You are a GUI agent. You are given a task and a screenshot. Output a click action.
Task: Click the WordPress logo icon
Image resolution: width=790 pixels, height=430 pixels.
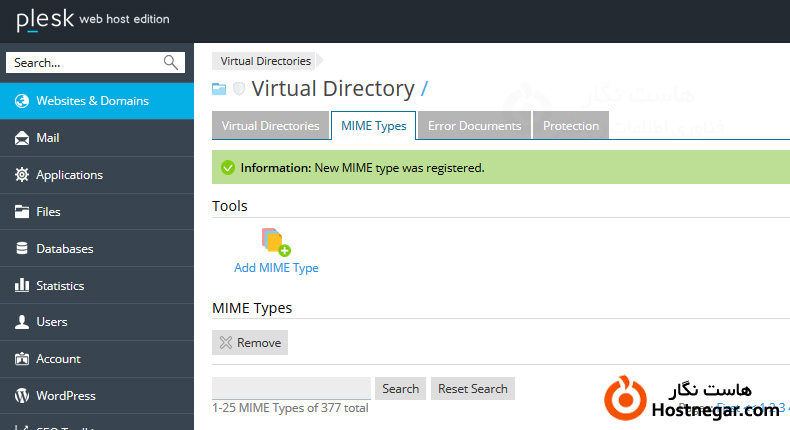21,396
